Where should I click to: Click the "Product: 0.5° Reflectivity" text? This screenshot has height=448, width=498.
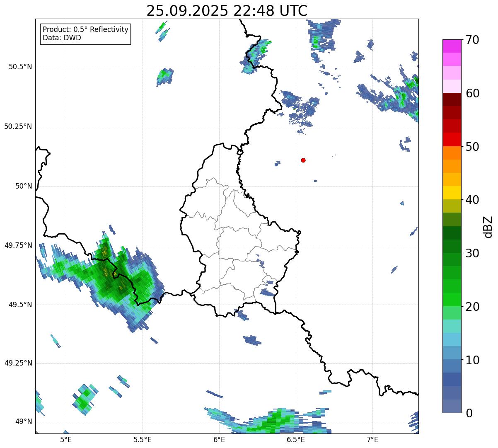coord(86,30)
